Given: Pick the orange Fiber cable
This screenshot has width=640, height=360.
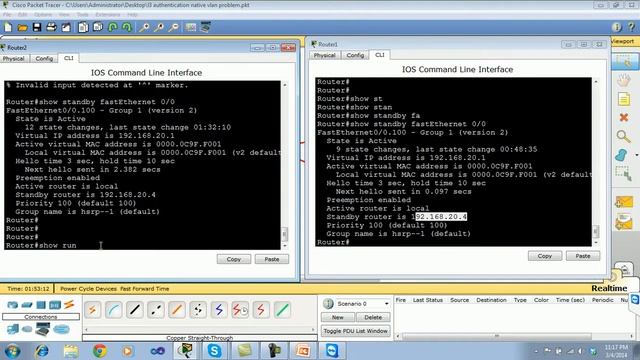Looking at the screenshot, I should (x=177, y=310).
